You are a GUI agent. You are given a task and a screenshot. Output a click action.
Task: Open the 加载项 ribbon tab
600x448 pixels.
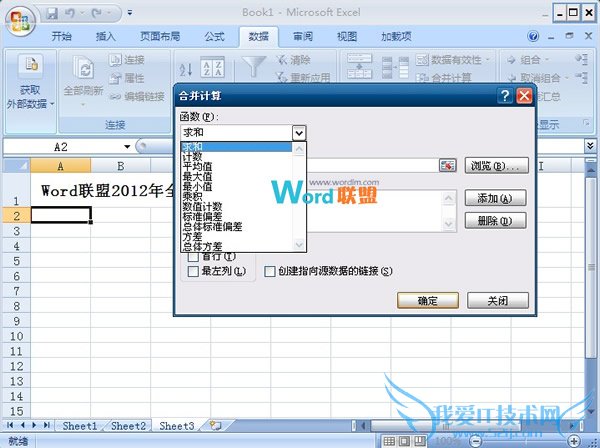tap(396, 37)
